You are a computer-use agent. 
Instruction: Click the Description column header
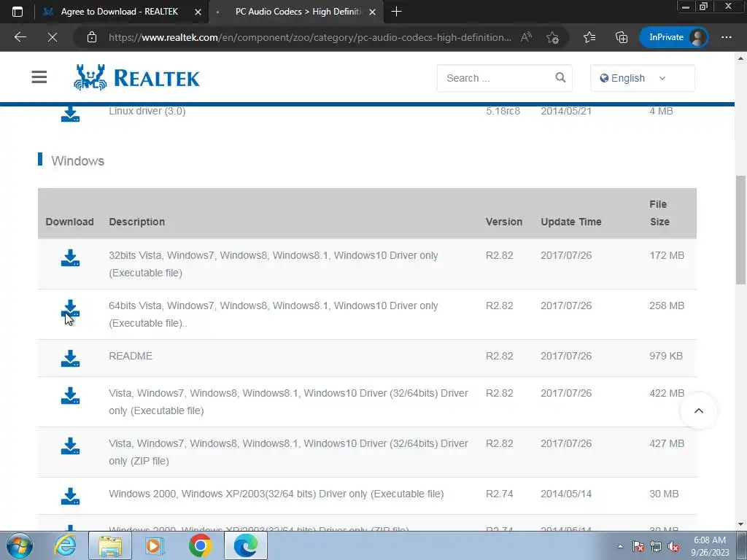(136, 222)
